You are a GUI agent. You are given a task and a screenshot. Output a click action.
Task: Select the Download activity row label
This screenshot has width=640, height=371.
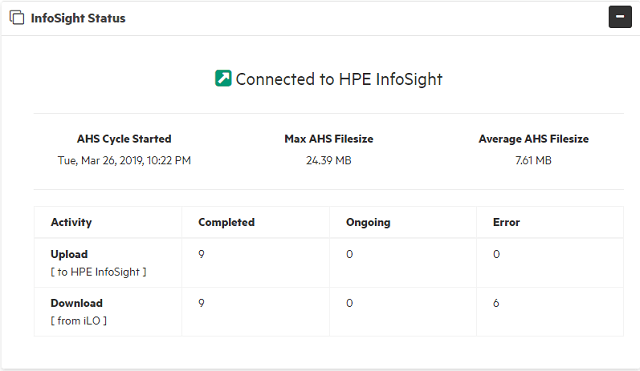click(x=77, y=303)
